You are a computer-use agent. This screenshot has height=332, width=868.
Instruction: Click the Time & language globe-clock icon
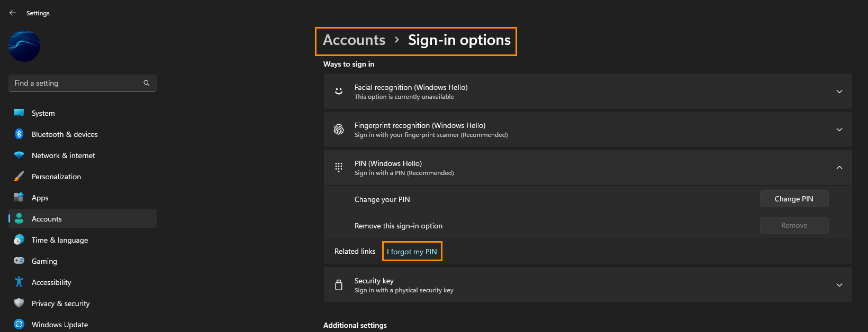(19, 239)
